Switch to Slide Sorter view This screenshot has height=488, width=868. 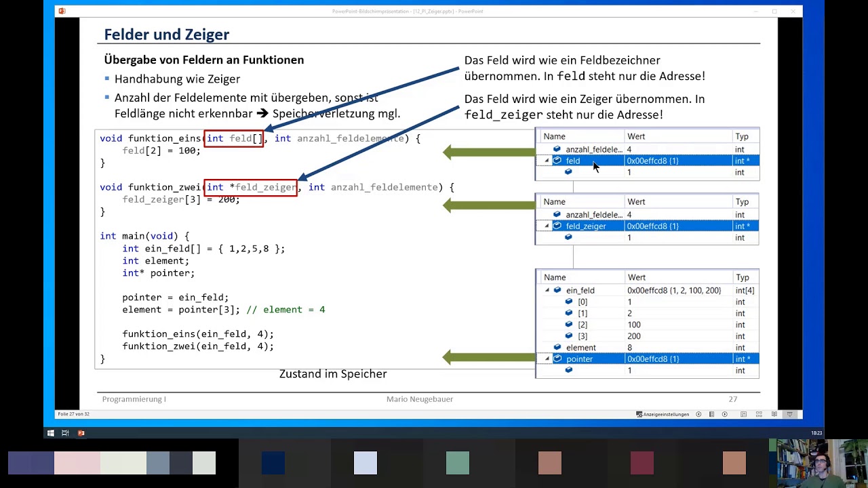point(759,414)
